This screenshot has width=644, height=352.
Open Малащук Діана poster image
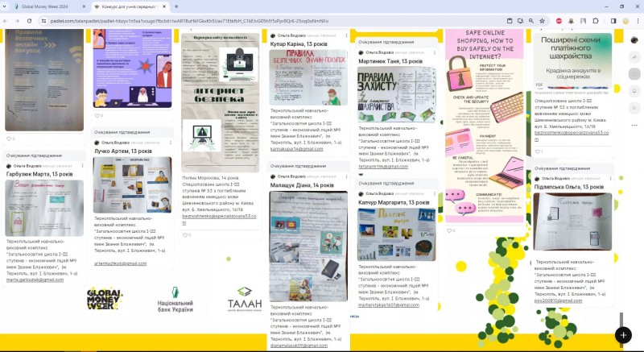pyautogui.click(x=308, y=244)
